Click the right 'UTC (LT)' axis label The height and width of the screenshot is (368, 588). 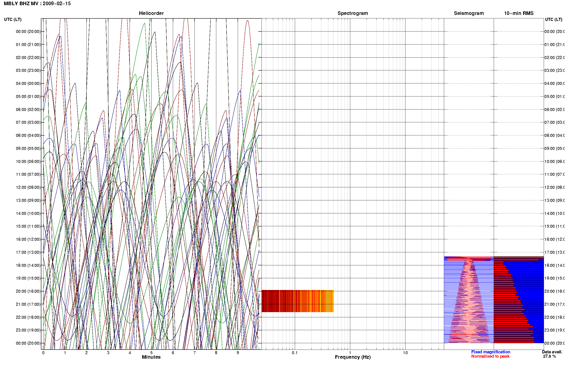(x=553, y=19)
